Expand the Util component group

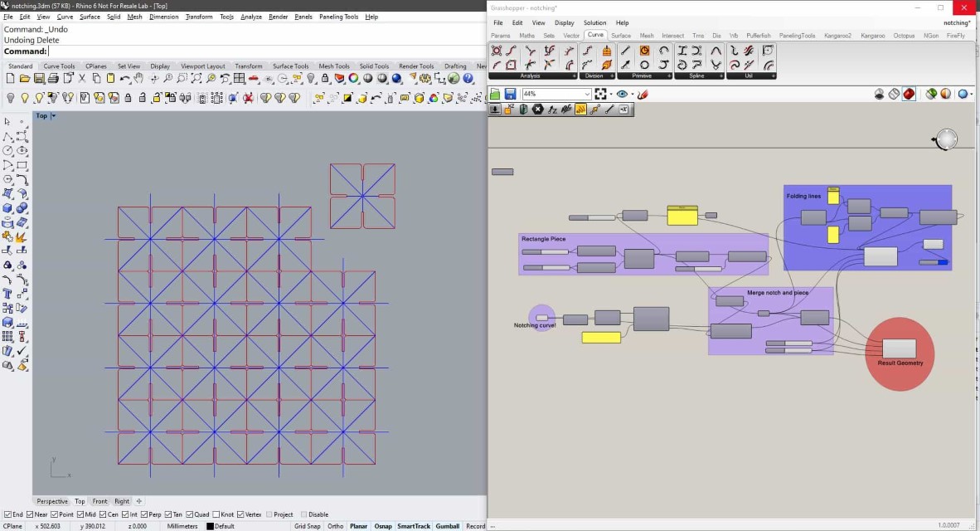[x=773, y=76]
